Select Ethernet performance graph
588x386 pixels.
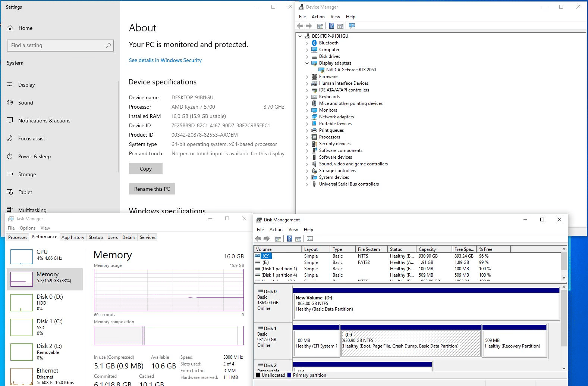[45, 376]
